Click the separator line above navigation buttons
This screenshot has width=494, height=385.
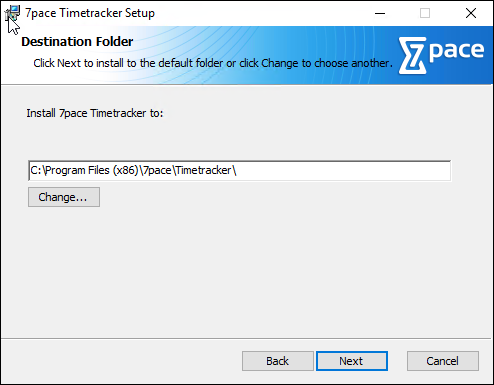[247, 339]
